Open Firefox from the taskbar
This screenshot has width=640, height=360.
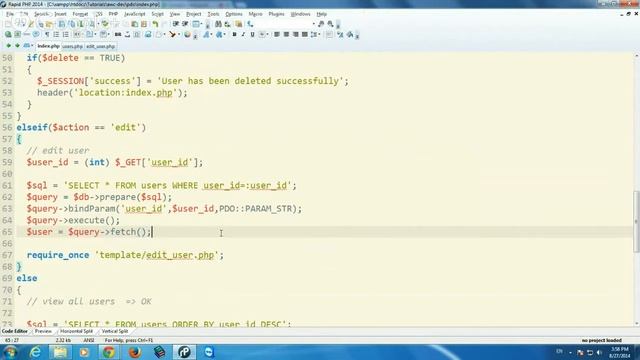point(134,352)
